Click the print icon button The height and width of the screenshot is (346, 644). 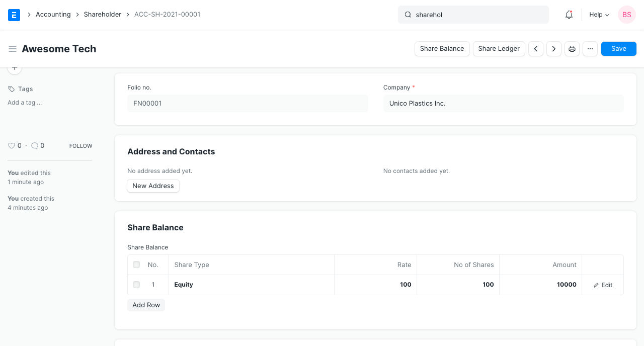point(572,49)
